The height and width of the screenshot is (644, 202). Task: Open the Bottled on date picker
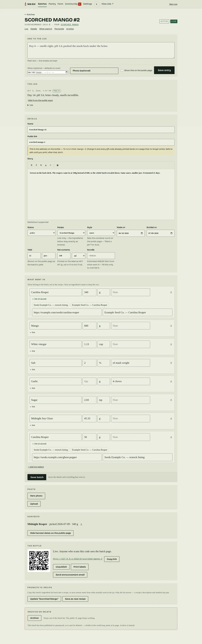point(171,233)
